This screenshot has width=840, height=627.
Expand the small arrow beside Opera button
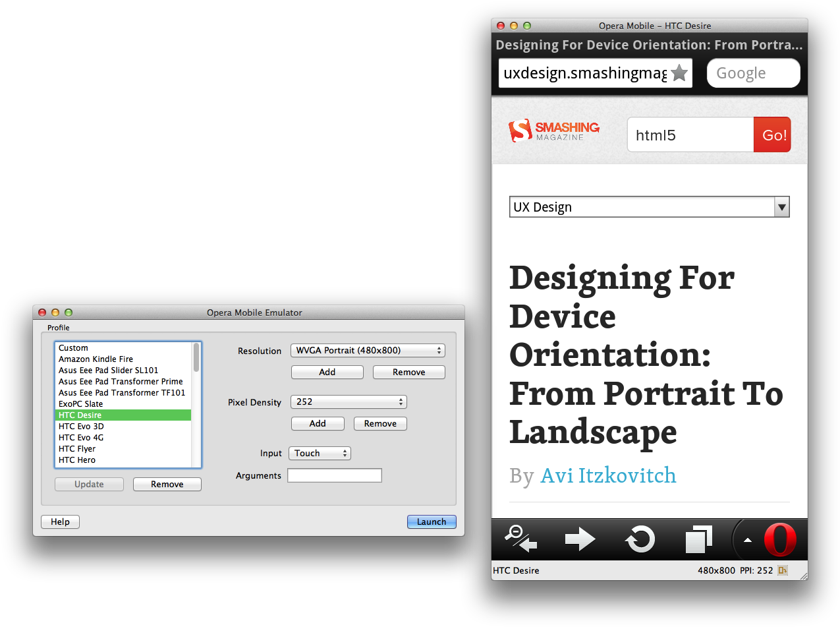tap(748, 540)
